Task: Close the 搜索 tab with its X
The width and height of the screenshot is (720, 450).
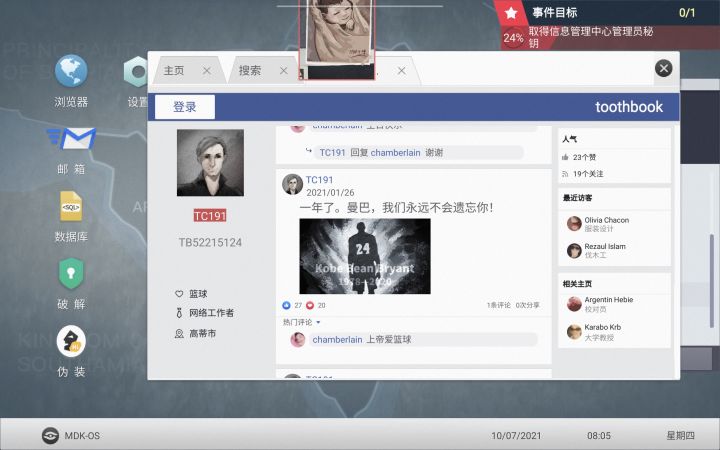Action: tap(284, 71)
